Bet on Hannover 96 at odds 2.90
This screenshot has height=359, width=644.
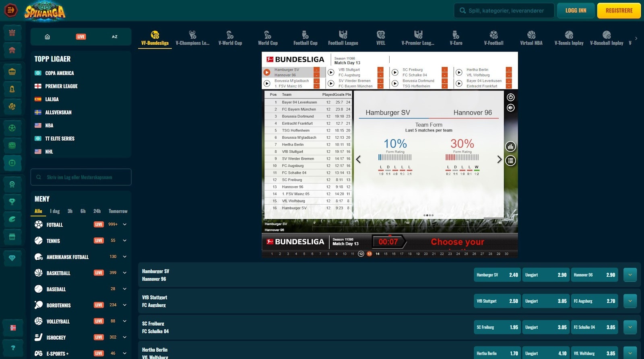tap(594, 275)
